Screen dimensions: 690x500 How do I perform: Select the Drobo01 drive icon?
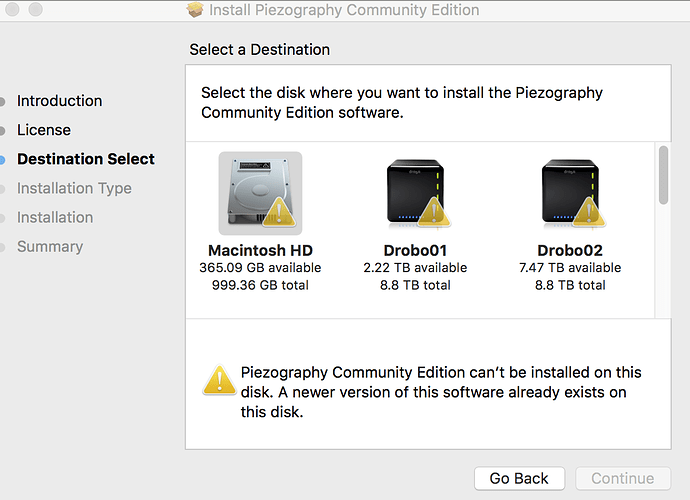click(x=418, y=194)
